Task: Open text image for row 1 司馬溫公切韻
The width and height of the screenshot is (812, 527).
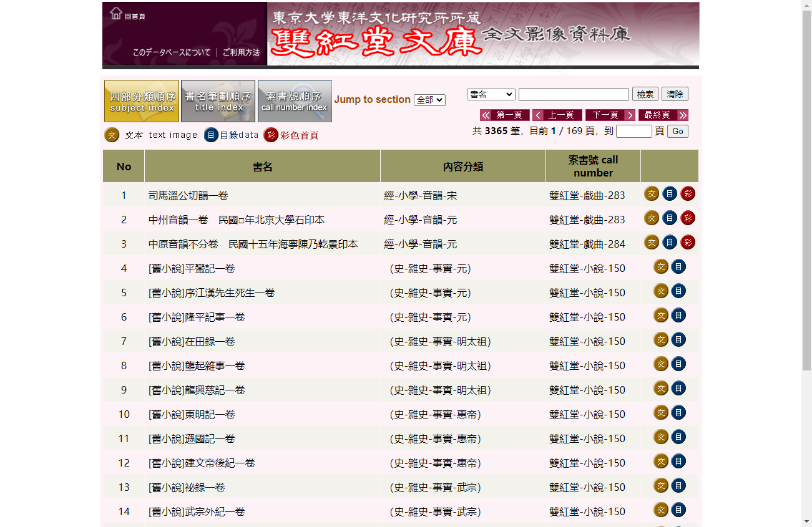Action: pos(652,194)
